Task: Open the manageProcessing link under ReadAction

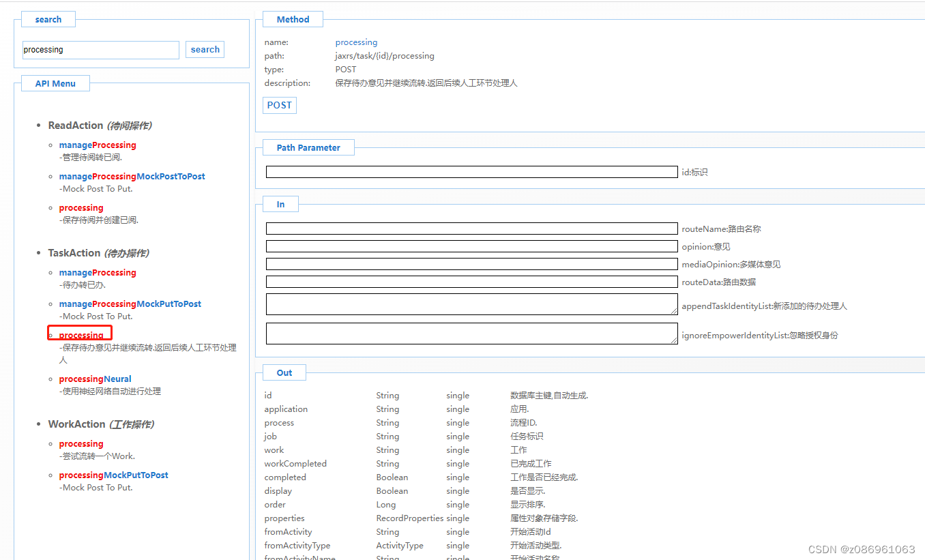Action: click(x=98, y=145)
